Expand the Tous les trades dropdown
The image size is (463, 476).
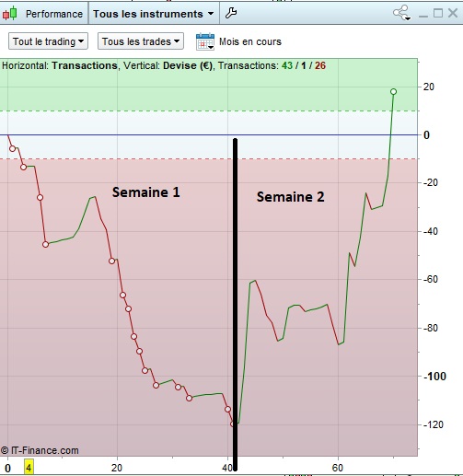point(141,41)
